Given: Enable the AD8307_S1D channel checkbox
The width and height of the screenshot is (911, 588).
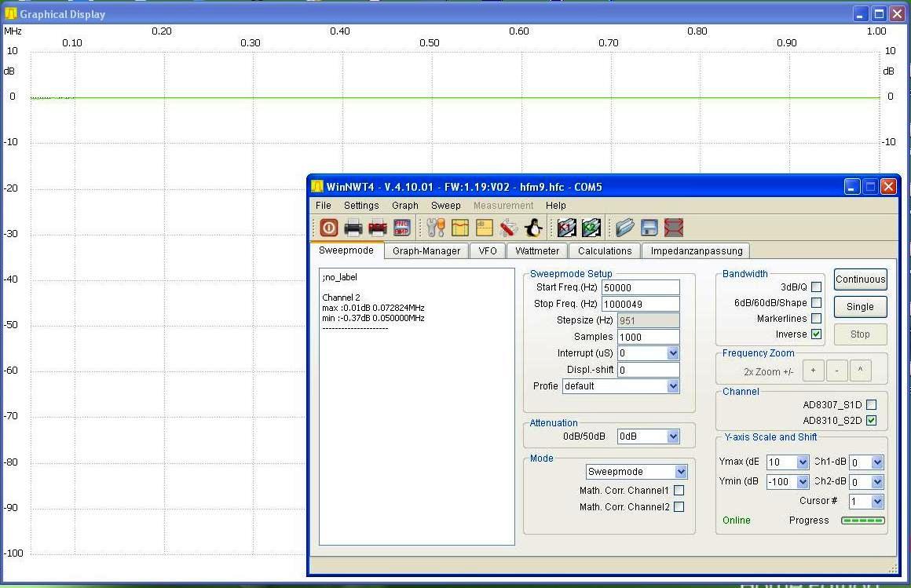Looking at the screenshot, I should click(871, 405).
